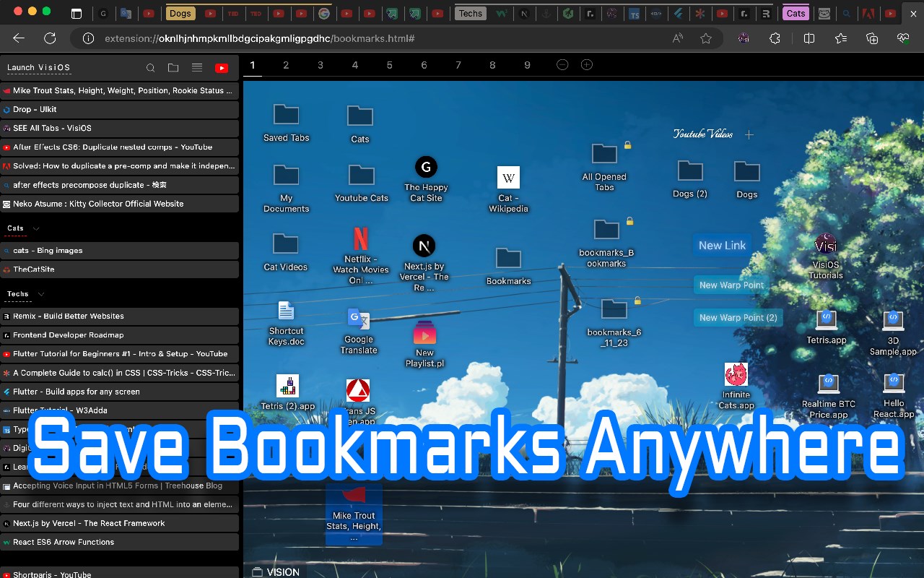The height and width of the screenshot is (578, 924).
Task: Collapse the Techs group in sidebar
Action: 41,294
